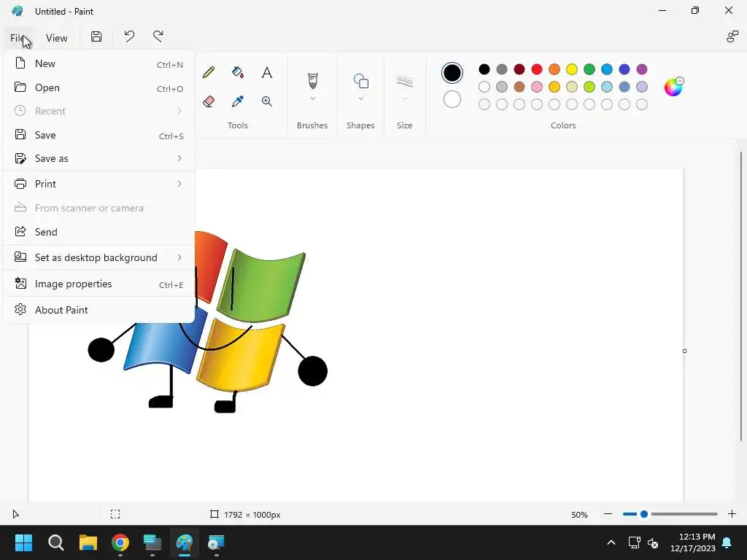Click the notification bell icon
Viewport: 747px width, 560px height.
tap(727, 542)
